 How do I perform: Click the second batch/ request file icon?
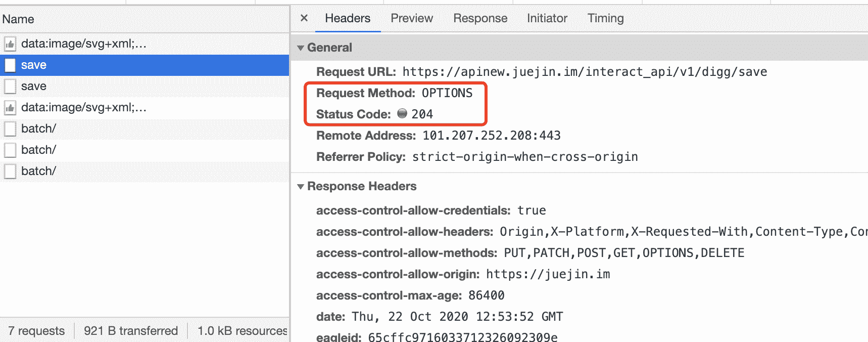[x=10, y=150]
